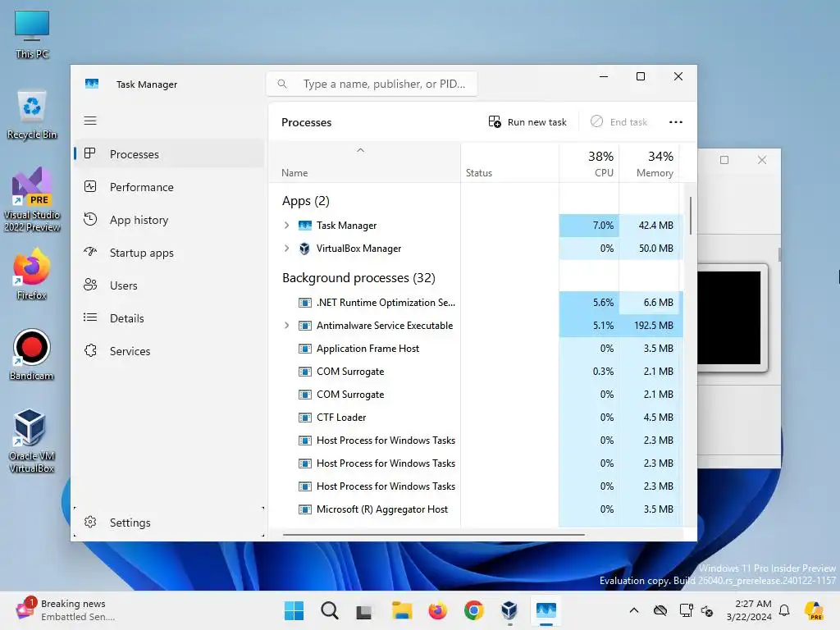The image size is (840, 630).
Task: Click the horizontal scrollbar below process list
Action: coord(433,534)
